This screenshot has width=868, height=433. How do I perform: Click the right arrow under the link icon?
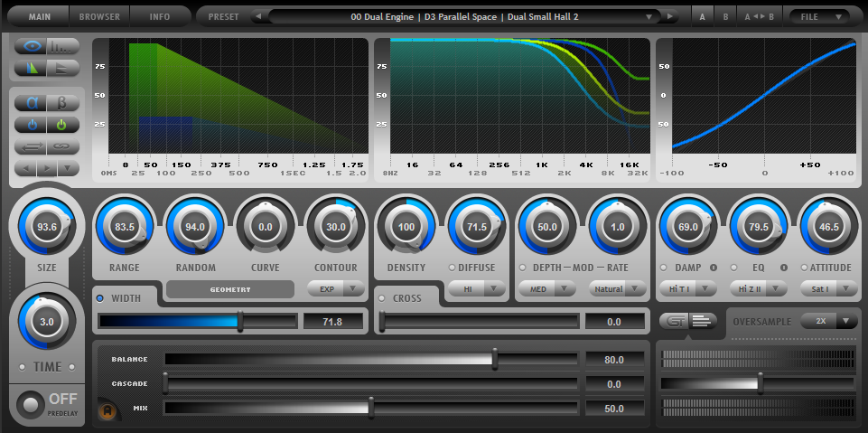[47, 168]
